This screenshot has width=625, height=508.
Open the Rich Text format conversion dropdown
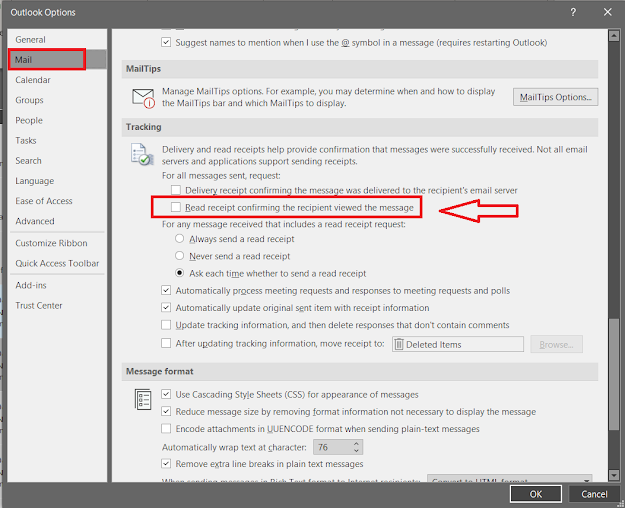(509, 479)
